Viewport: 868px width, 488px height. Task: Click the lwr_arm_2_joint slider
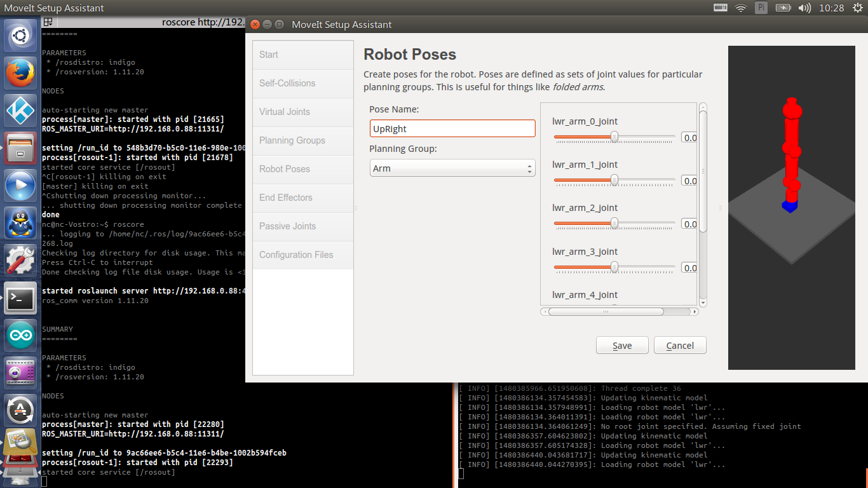pyautogui.click(x=614, y=224)
